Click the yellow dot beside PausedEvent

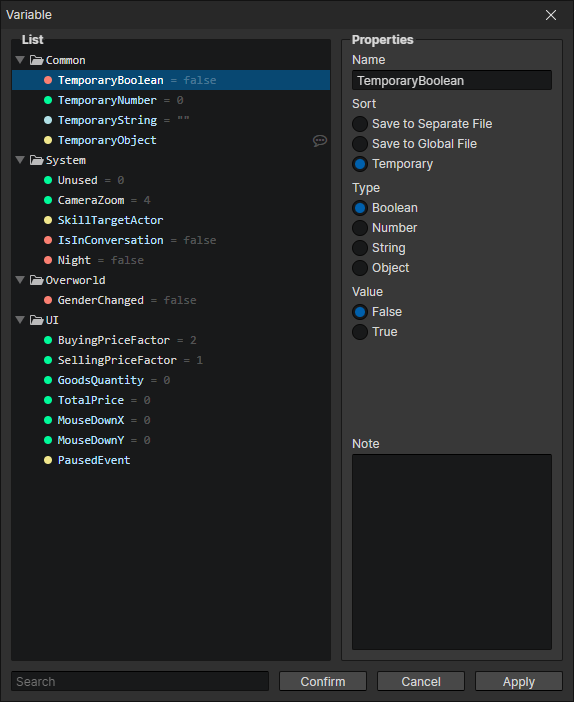pyautogui.click(x=48, y=460)
